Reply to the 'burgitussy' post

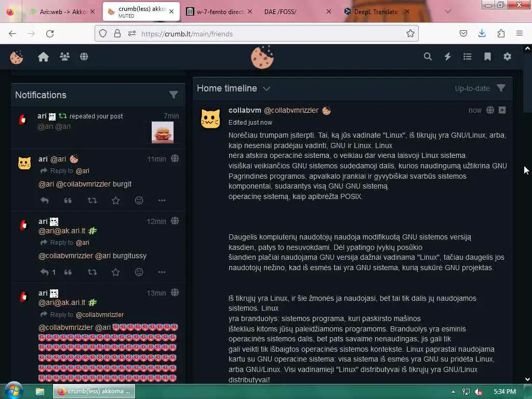(45, 272)
